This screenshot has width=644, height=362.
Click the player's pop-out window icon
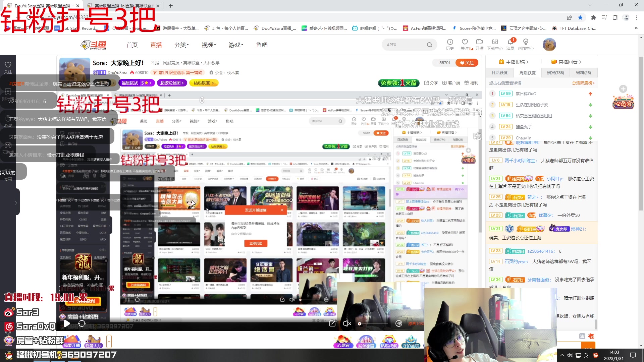click(x=332, y=323)
